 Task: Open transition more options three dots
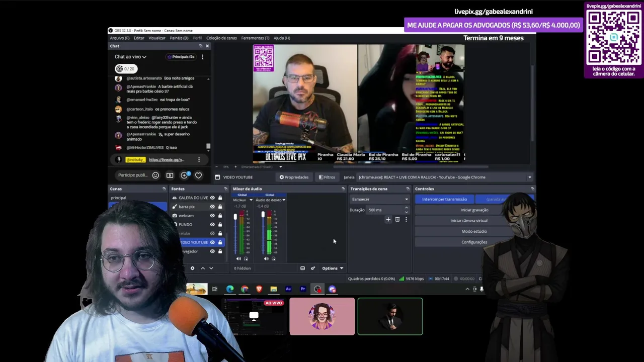pyautogui.click(x=406, y=219)
